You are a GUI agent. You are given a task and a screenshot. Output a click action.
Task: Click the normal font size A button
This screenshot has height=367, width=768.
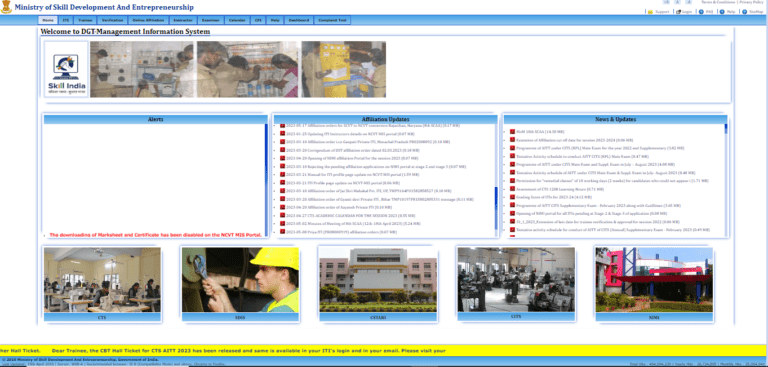pyautogui.click(x=677, y=2)
